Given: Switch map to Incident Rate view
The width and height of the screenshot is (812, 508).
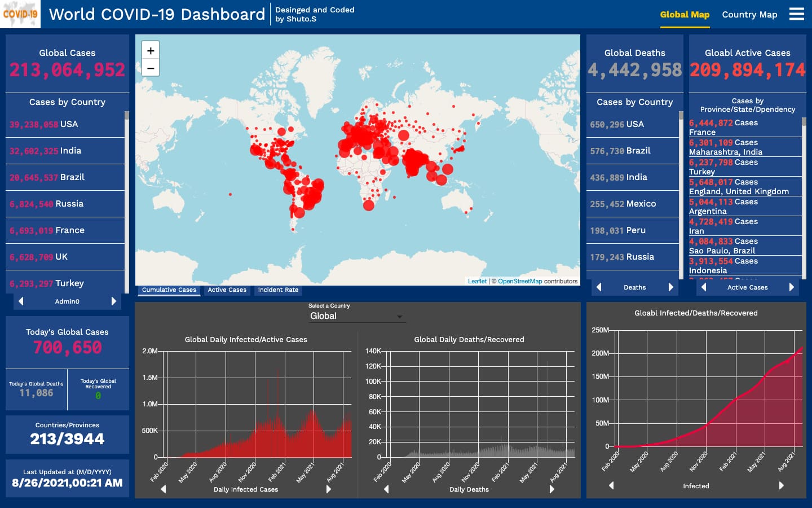Looking at the screenshot, I should [x=278, y=290].
